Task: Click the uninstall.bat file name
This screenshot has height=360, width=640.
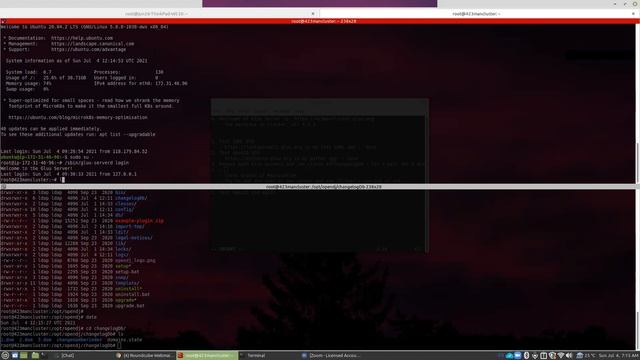Action: 133,294
